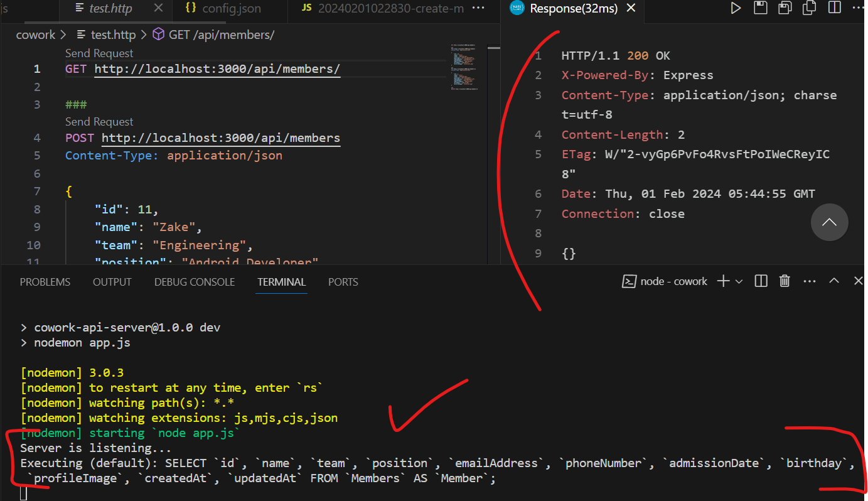Viewport: 868px width, 501px height.
Task: Click Send Request above the GET line
Action: [x=99, y=53]
